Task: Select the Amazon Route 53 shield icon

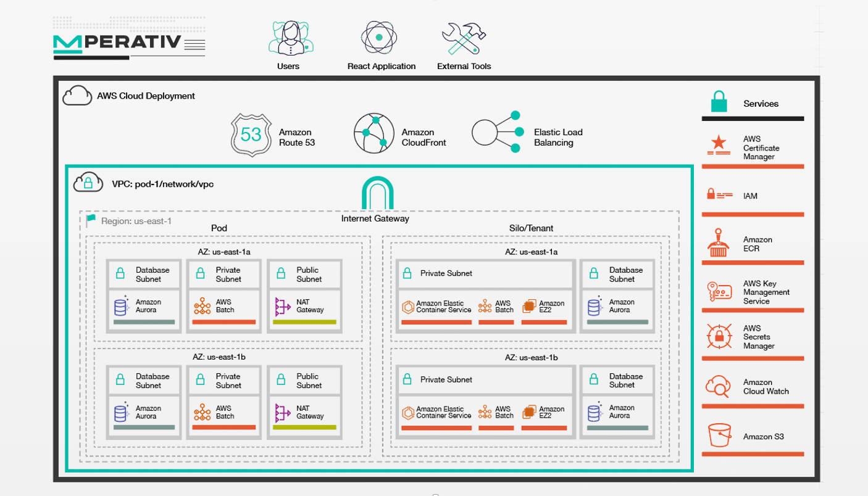Action: (251, 134)
